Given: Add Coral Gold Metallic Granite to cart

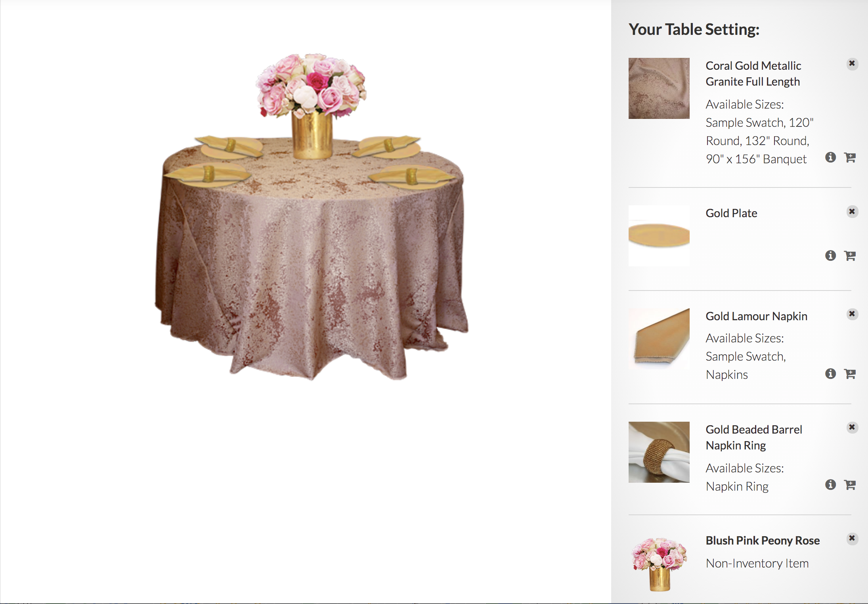Looking at the screenshot, I should 850,158.
